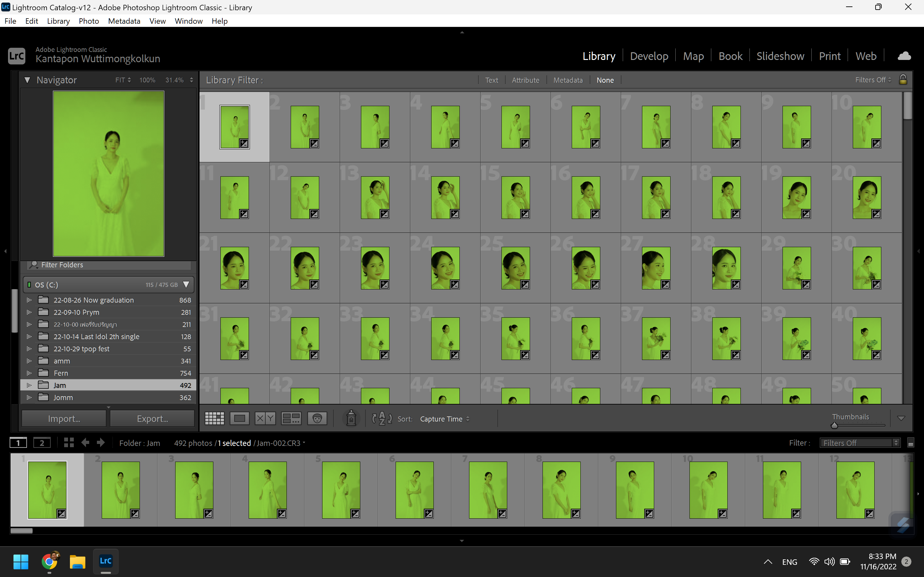Open Compare view
Viewport: 924px width, 577px height.
(265, 418)
